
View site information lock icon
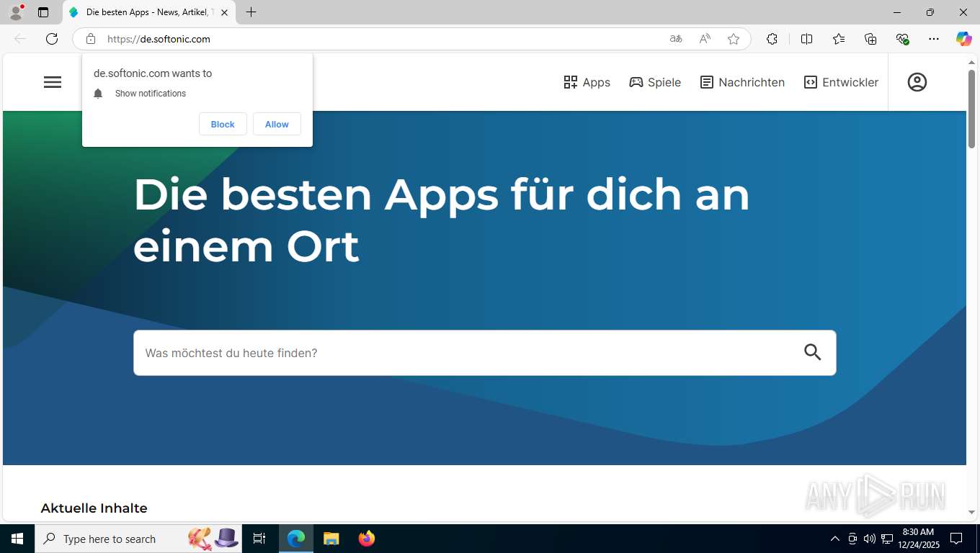tap(91, 39)
